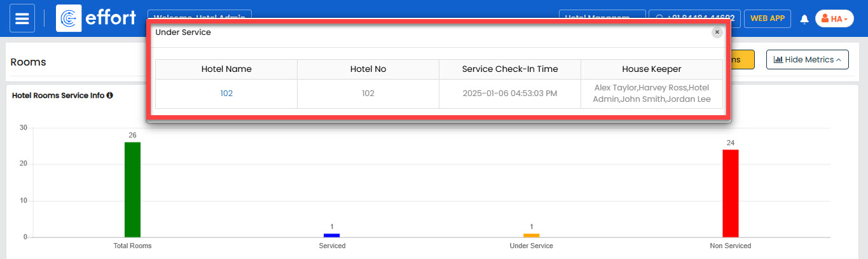Click the green Total Rooms bar
The image size is (868, 259).
pos(132,189)
